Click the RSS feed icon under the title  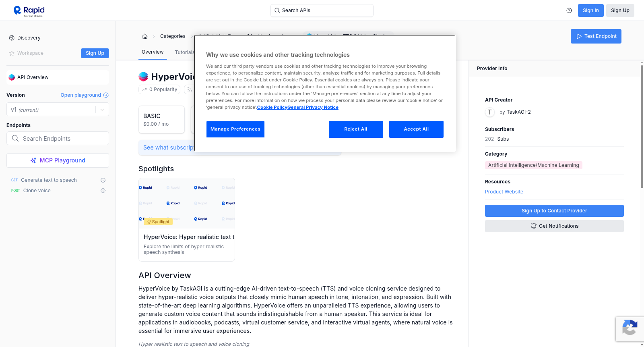[189, 89]
